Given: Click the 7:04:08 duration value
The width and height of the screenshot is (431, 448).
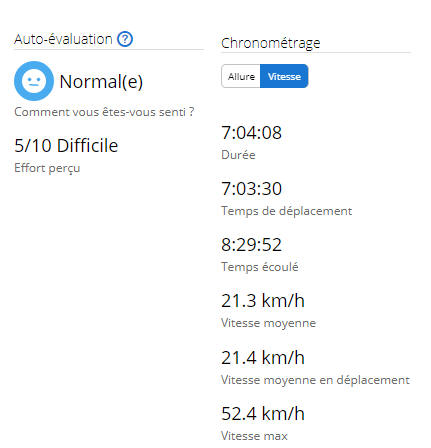Looking at the screenshot, I should click(x=251, y=132).
